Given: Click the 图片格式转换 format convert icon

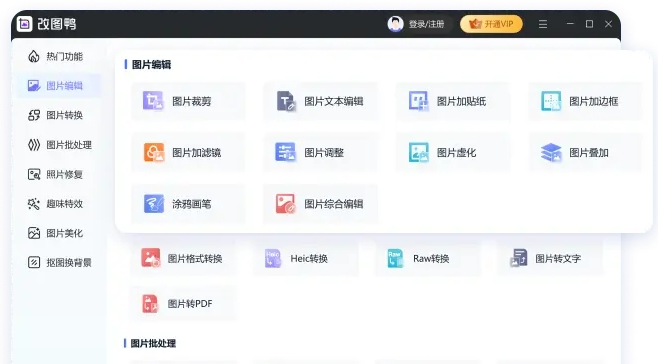Looking at the screenshot, I should [151, 258].
